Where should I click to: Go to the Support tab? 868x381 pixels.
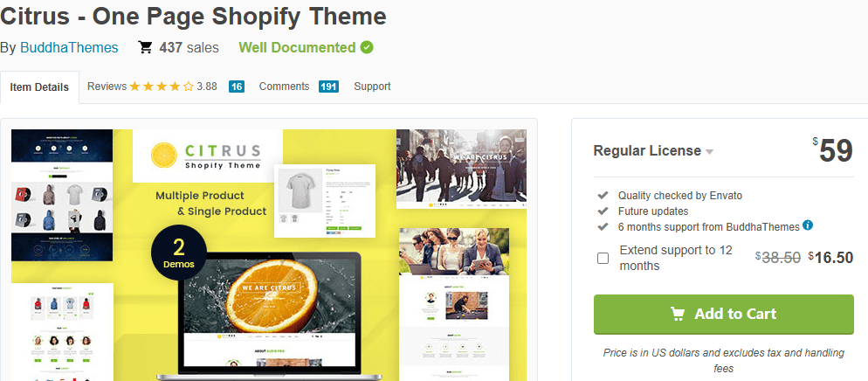(x=373, y=87)
